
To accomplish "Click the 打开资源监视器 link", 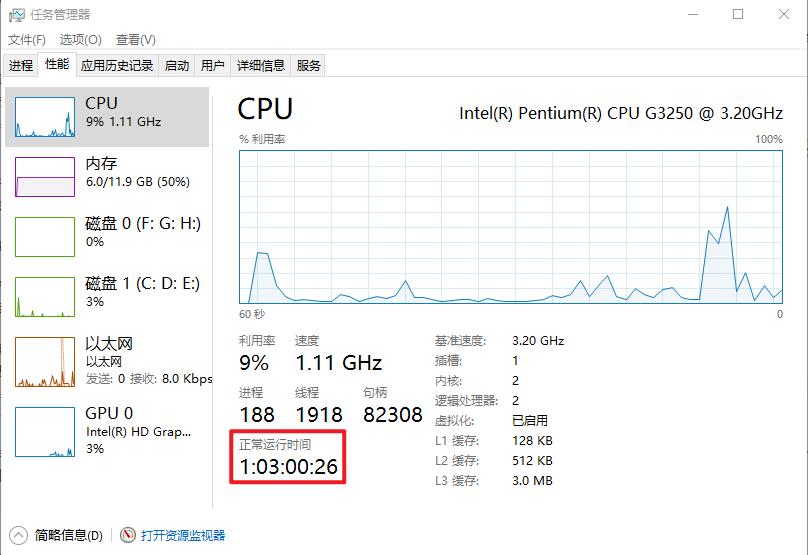I will [x=183, y=536].
